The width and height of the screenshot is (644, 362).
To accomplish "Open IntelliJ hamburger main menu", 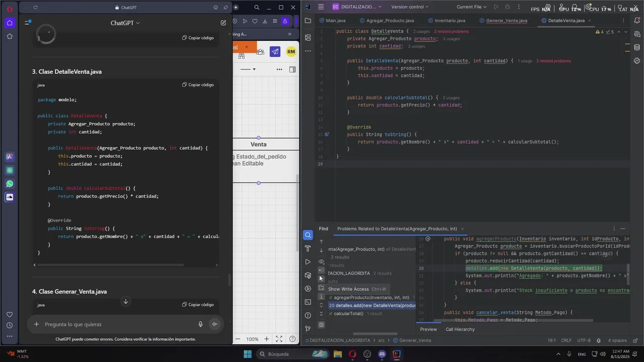I will [x=321, y=7].
